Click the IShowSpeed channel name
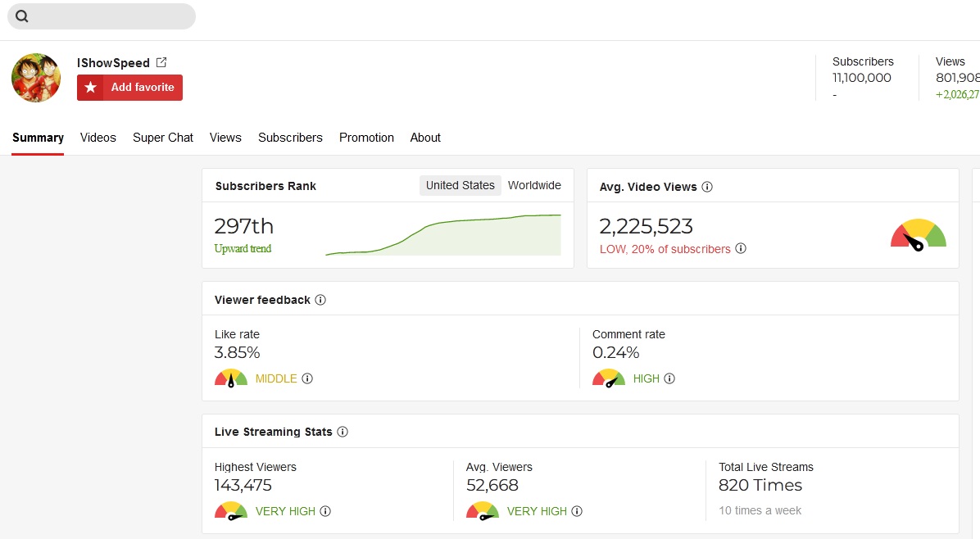Image resolution: width=980 pixels, height=539 pixels. [x=113, y=62]
